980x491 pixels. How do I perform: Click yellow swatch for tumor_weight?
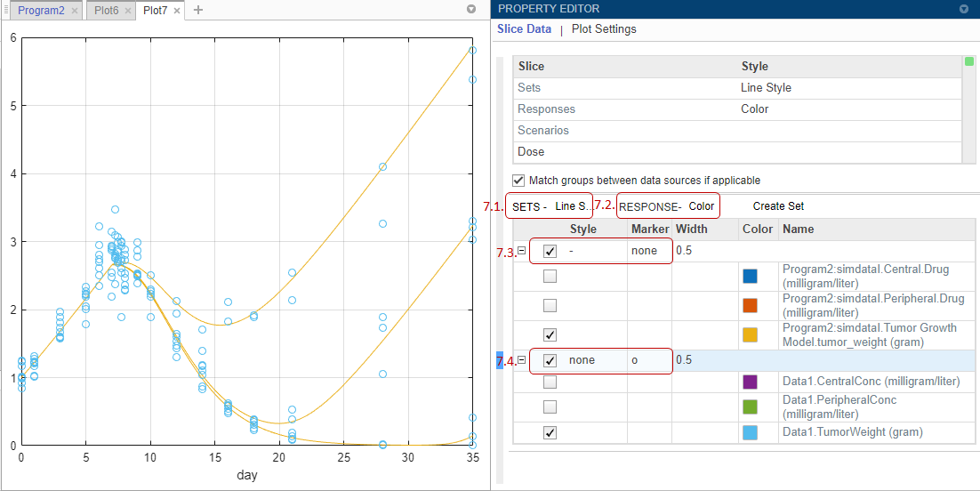point(750,334)
